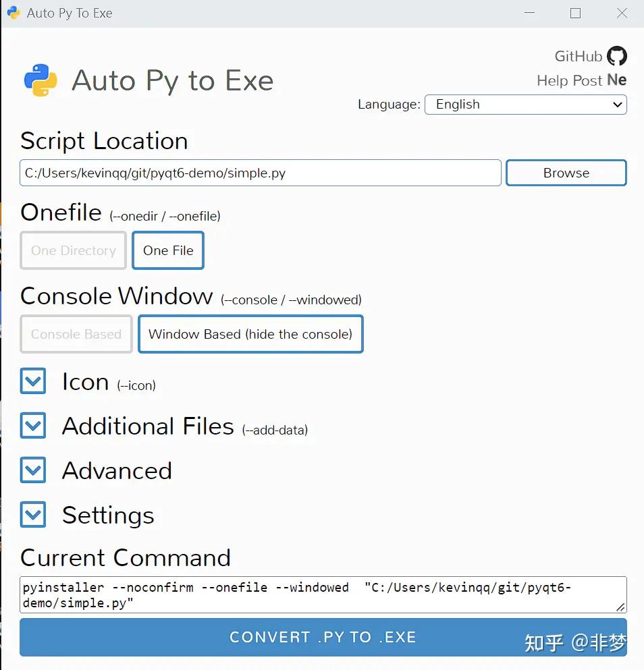
Task: Click the Browse button for Script Location
Action: (x=566, y=173)
